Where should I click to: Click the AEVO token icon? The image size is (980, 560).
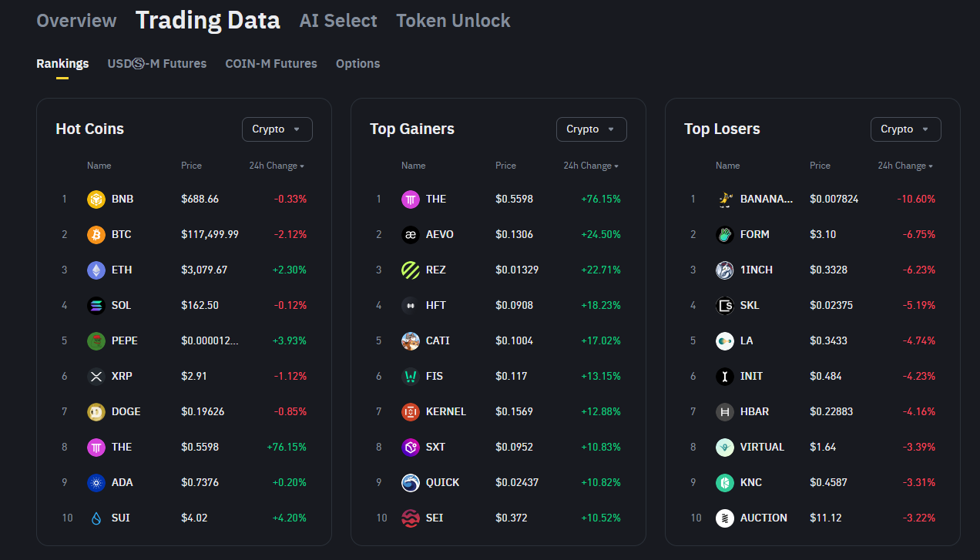[410, 234]
